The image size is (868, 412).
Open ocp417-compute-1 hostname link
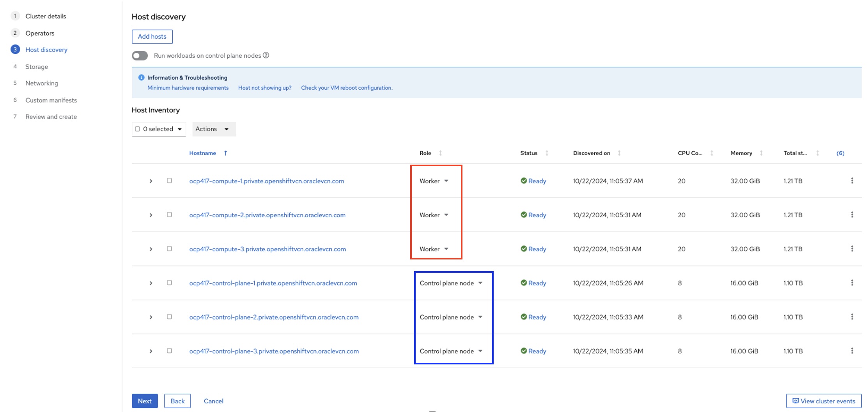(267, 181)
